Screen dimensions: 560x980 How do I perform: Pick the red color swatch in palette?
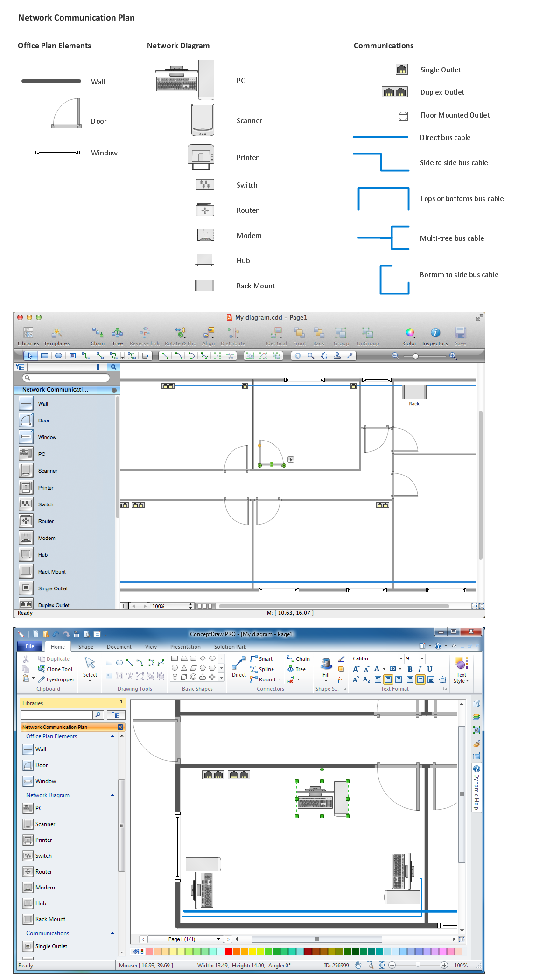[229, 952]
